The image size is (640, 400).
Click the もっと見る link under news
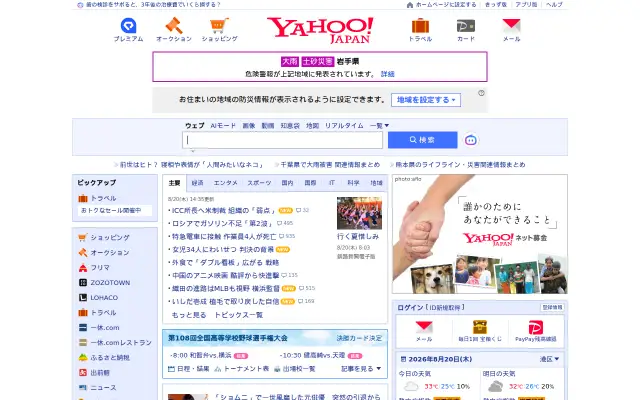pos(189,315)
